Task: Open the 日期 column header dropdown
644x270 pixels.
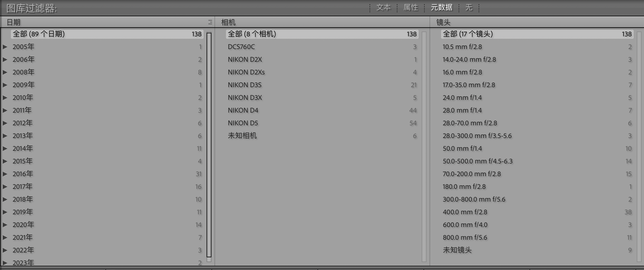Action: (x=14, y=22)
